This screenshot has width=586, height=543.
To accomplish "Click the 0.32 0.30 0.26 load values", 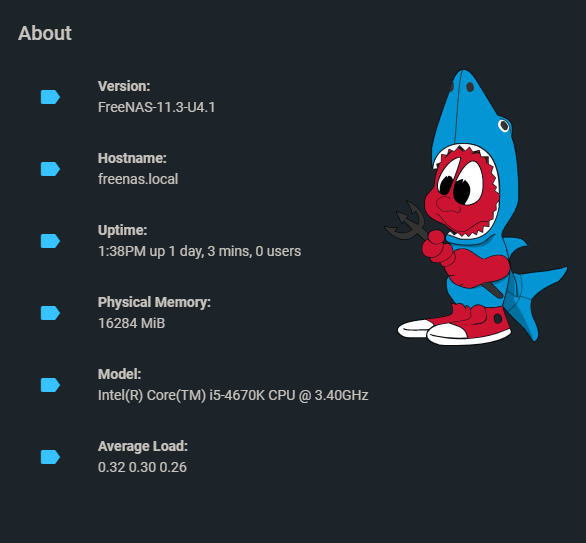I will click(142, 467).
